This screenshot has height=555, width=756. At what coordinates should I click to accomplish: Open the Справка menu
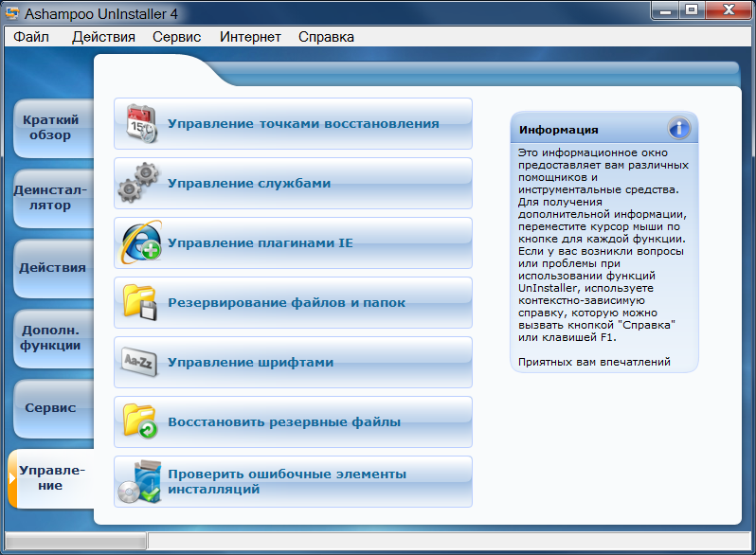326,37
